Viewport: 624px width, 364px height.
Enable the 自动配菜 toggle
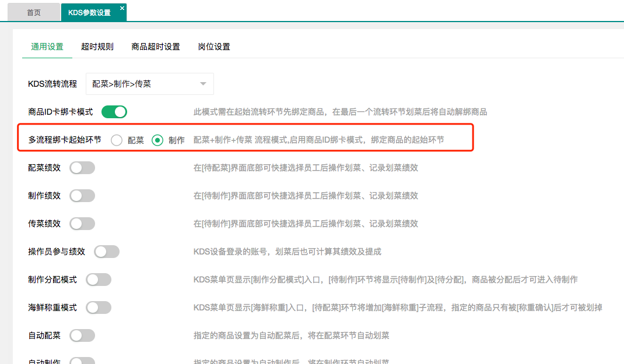point(82,335)
